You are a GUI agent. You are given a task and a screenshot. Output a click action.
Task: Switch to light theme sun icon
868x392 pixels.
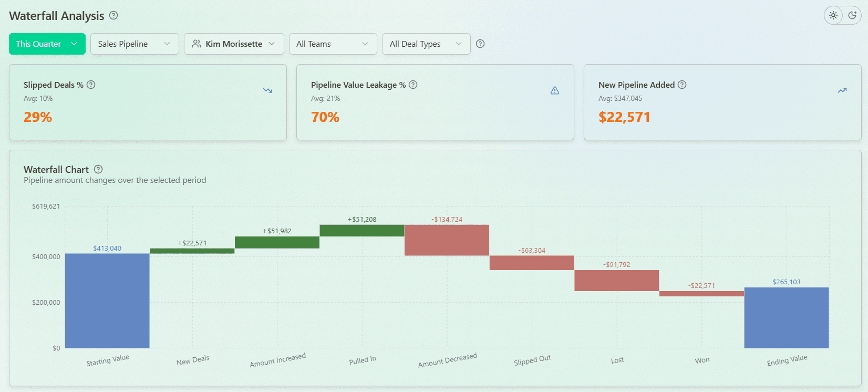click(x=833, y=16)
